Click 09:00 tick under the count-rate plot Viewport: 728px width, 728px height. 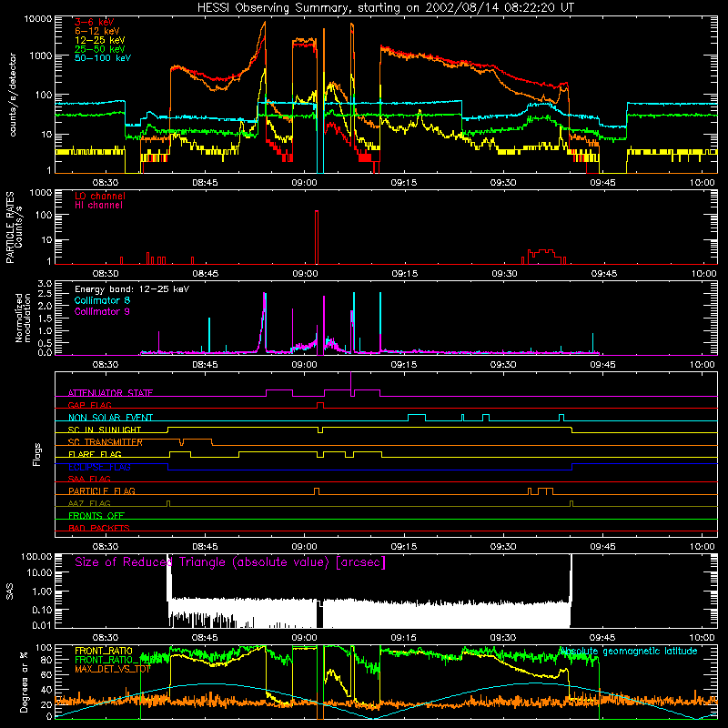(x=304, y=183)
